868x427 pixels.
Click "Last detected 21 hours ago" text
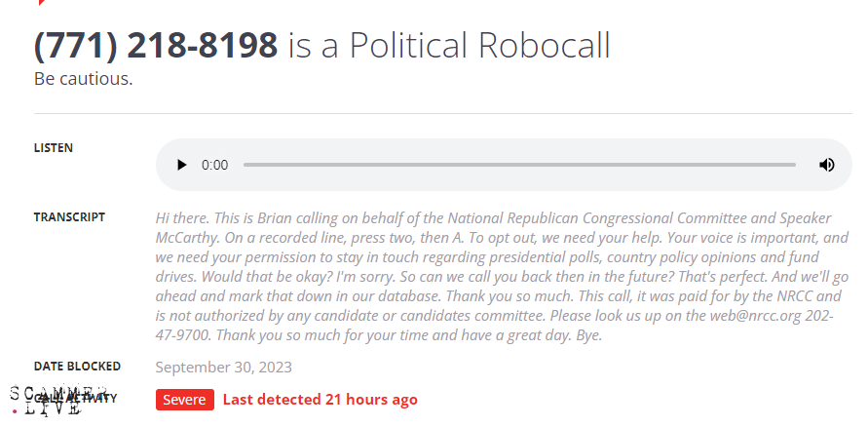(320, 399)
